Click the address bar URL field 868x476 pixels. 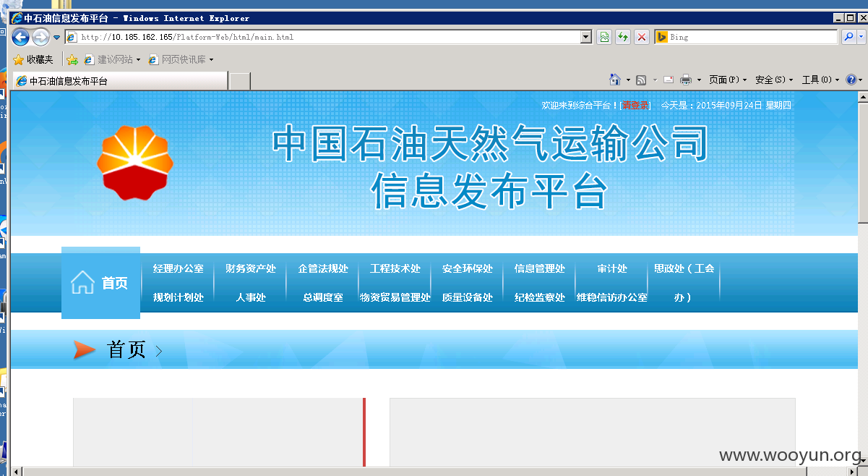323,37
